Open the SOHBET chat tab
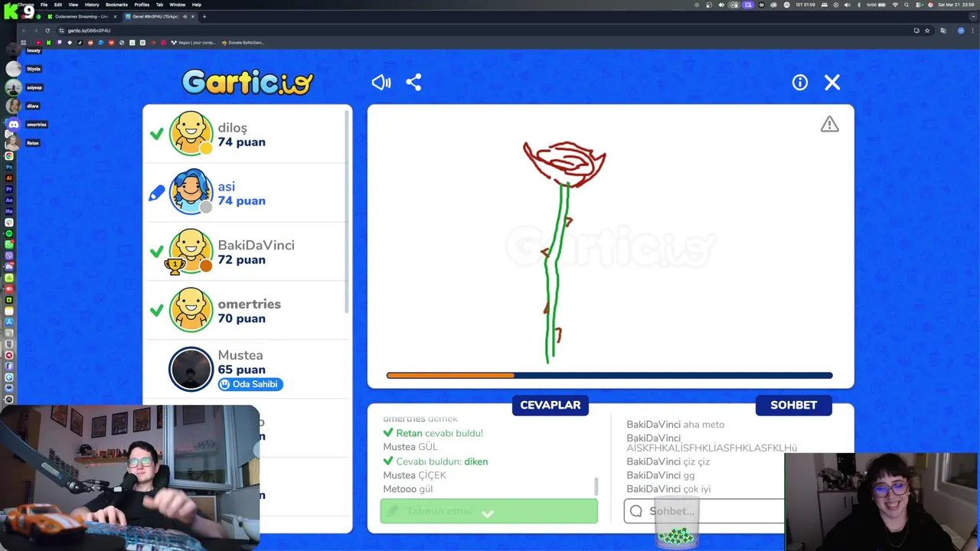 pos(794,405)
